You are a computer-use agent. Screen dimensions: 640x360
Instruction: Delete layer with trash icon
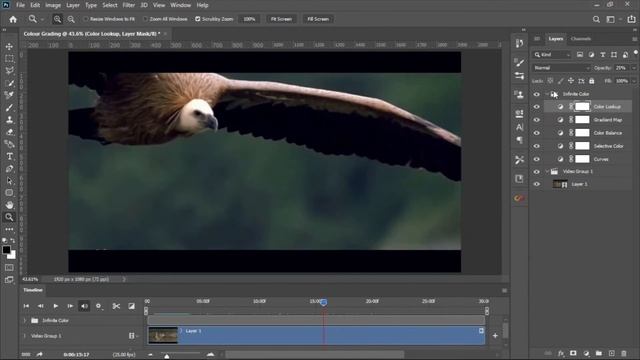624,353
